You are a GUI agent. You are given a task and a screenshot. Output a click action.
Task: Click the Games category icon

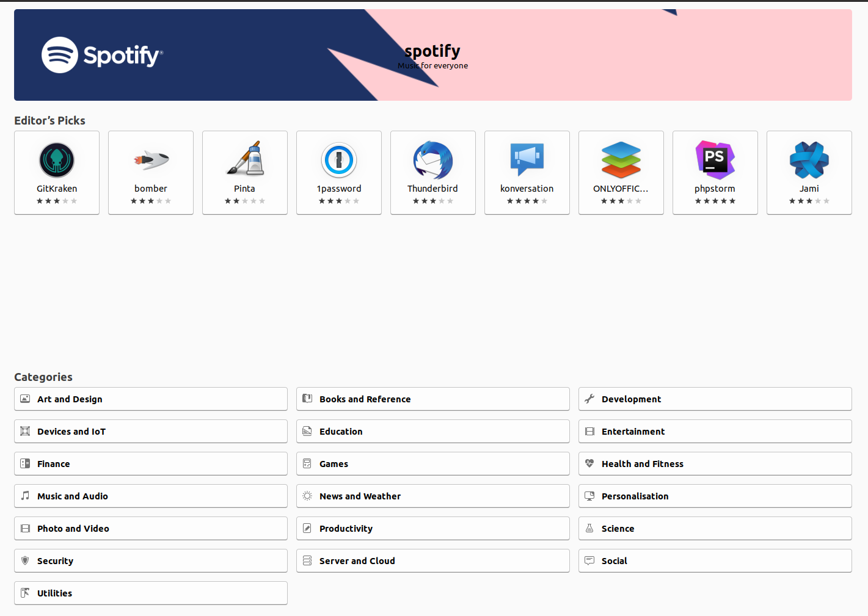coord(307,463)
